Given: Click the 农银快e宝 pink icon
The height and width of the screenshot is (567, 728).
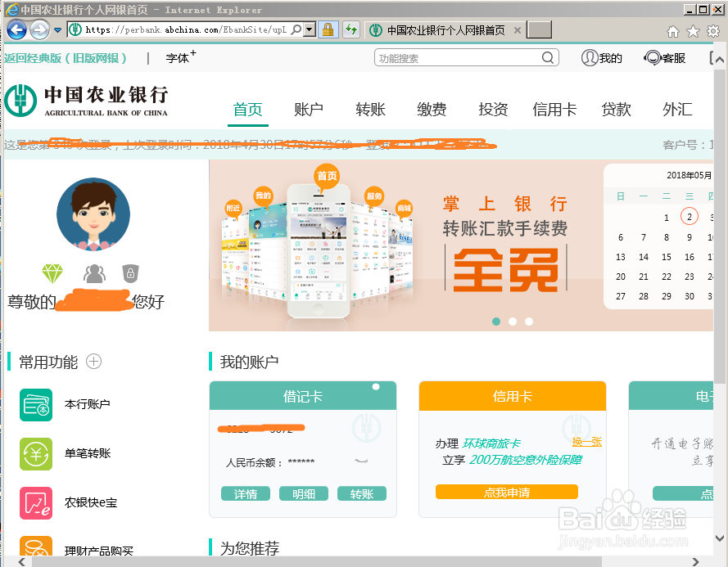Looking at the screenshot, I should [x=36, y=503].
